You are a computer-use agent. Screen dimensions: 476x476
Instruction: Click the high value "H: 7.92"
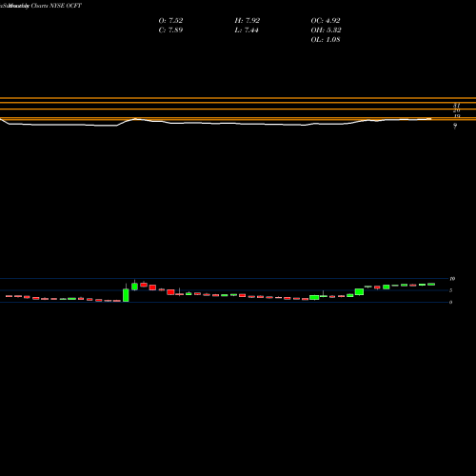(248, 21)
